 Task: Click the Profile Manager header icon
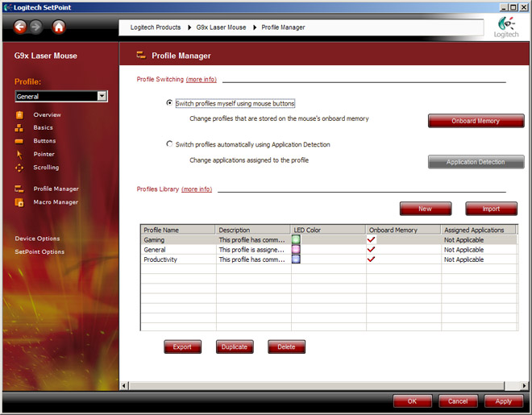pos(141,55)
